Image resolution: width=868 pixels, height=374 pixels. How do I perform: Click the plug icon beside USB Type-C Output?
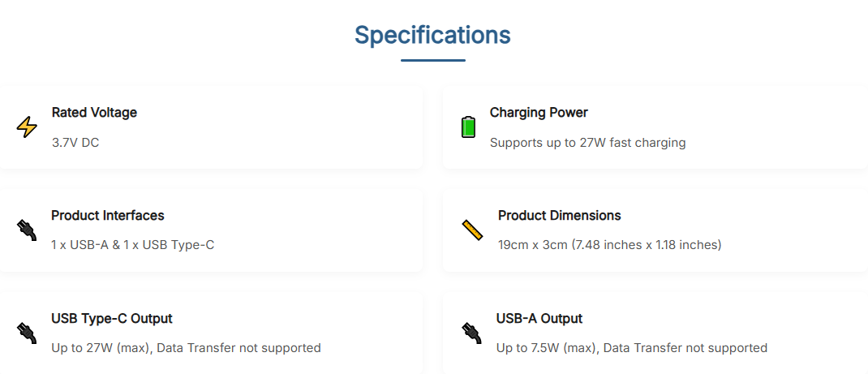[27, 333]
